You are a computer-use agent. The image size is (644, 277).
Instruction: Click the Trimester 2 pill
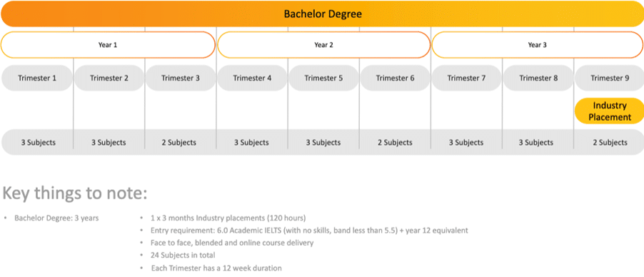pos(109,78)
